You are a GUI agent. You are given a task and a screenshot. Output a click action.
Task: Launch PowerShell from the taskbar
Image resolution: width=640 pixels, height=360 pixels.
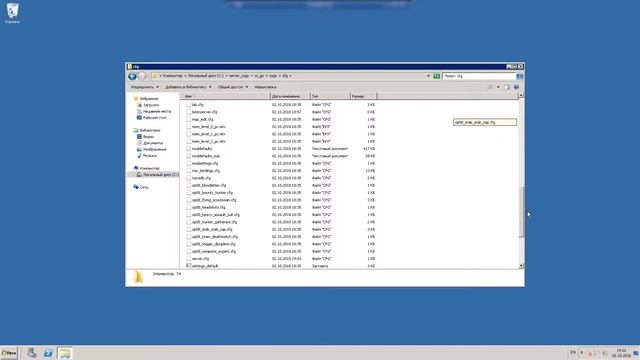coord(48,353)
